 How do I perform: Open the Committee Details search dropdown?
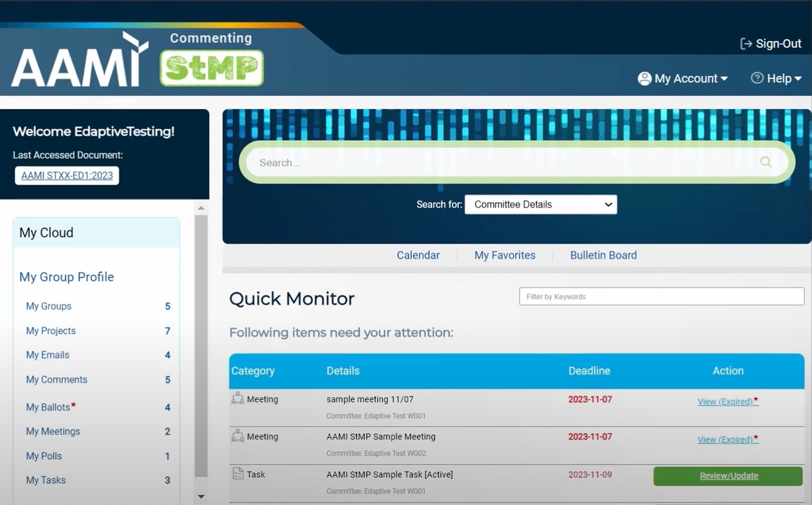540,204
